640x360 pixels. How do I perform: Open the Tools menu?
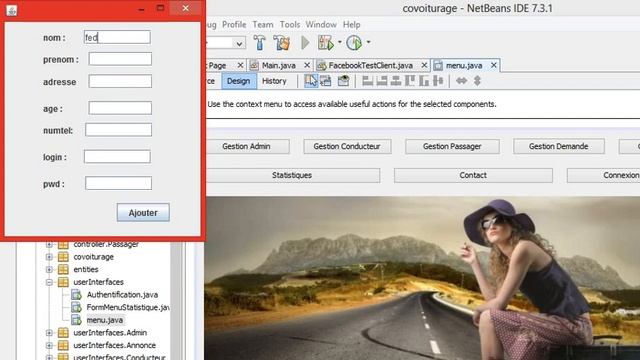point(290,25)
